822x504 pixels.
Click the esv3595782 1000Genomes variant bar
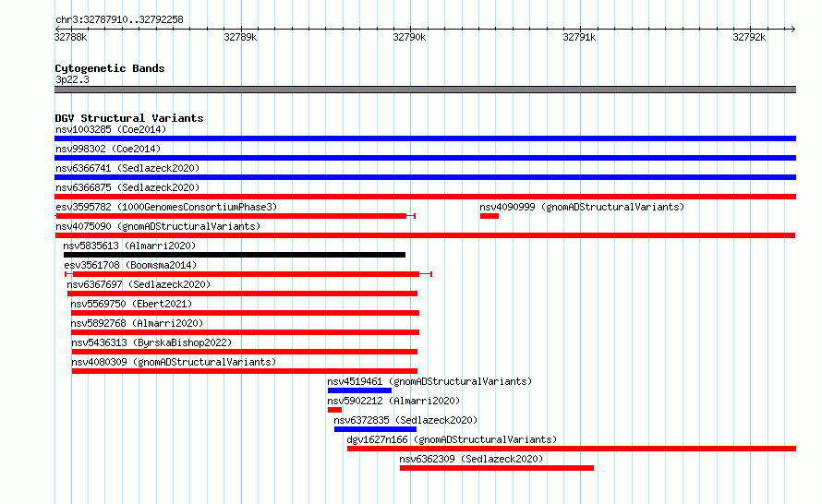point(236,216)
